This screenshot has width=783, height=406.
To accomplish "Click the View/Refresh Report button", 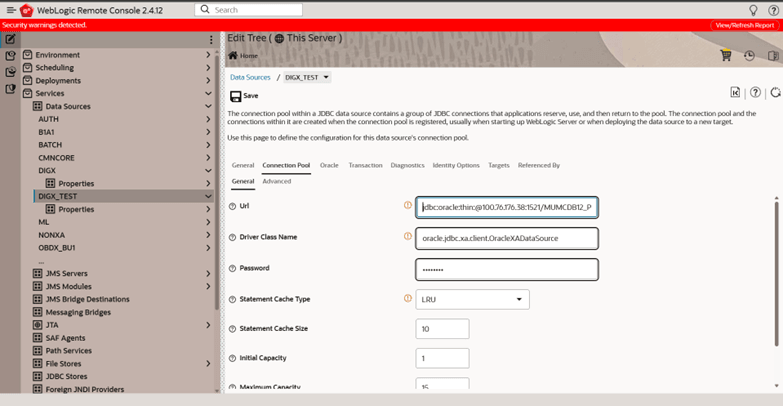I will (x=745, y=25).
